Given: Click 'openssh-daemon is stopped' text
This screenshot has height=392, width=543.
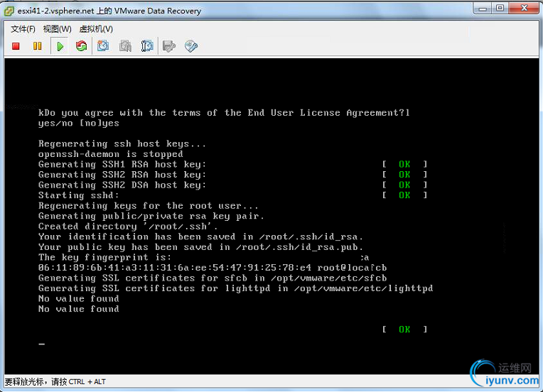Looking at the screenshot, I should tap(110, 154).
